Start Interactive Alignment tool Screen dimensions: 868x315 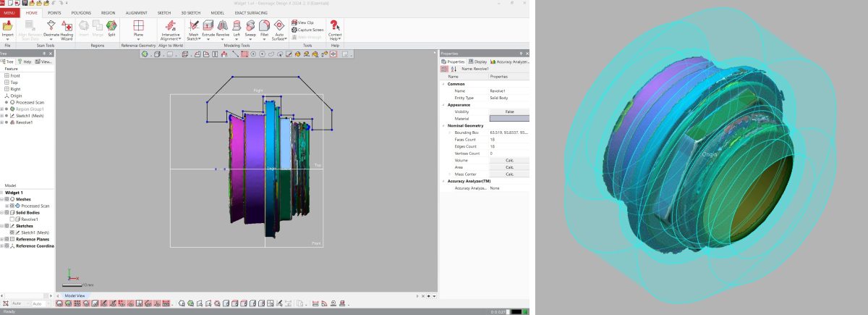[x=171, y=29]
